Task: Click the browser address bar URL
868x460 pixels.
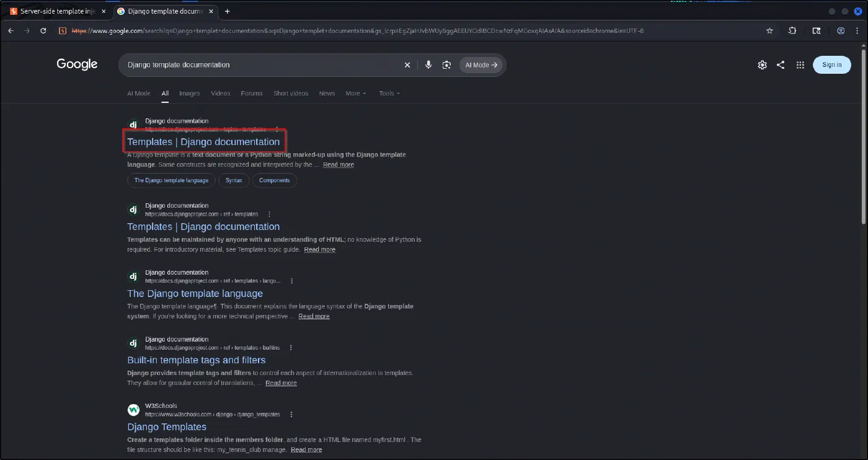Action: (x=358, y=30)
